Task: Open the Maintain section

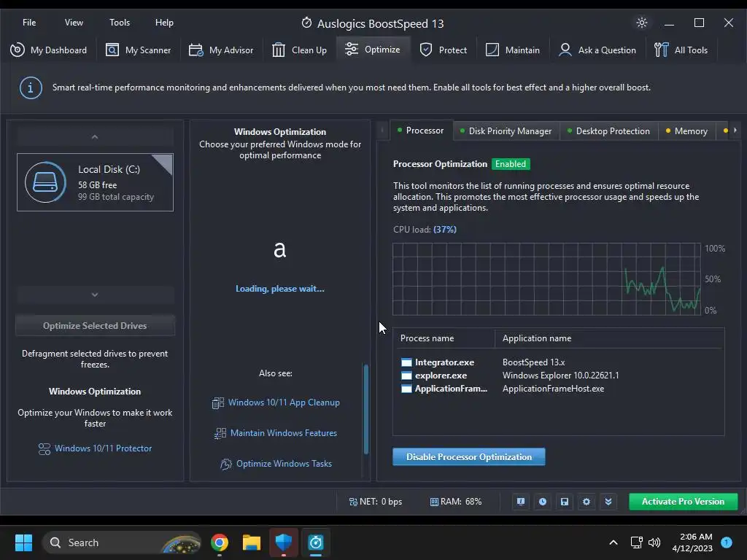Action: click(x=512, y=50)
